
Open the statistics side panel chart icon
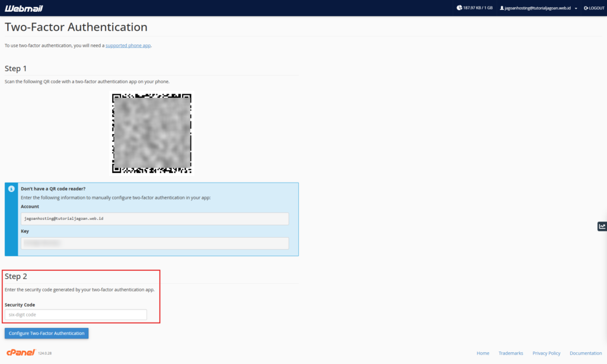point(602,226)
